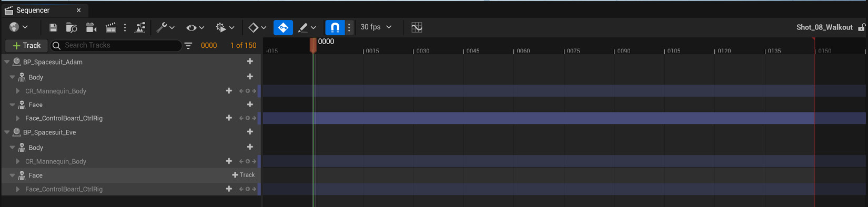Click the camera cut toolbar icon
The width and height of the screenshot is (868, 207).
click(91, 27)
